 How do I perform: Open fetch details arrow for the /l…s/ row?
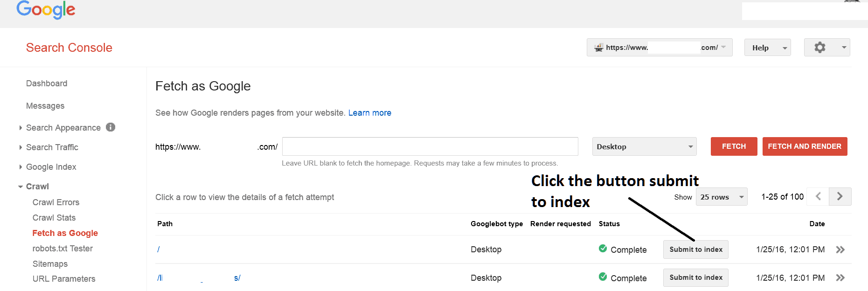tap(840, 278)
